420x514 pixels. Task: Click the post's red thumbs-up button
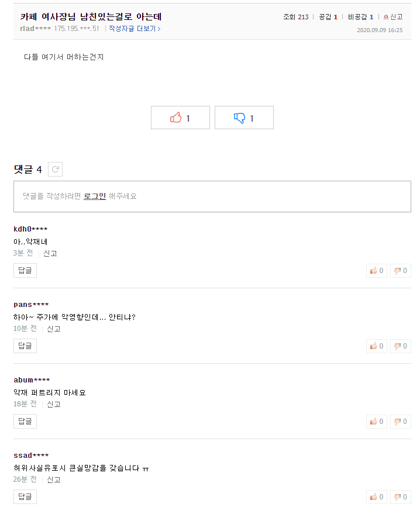coord(180,118)
